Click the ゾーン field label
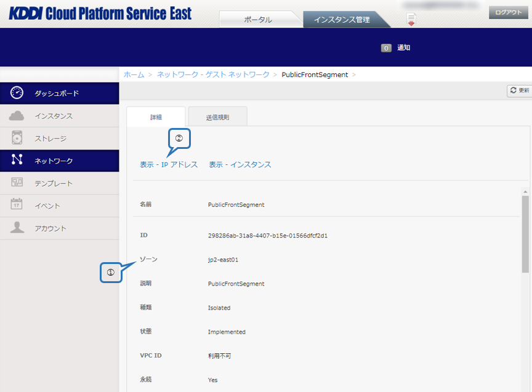 (x=148, y=259)
